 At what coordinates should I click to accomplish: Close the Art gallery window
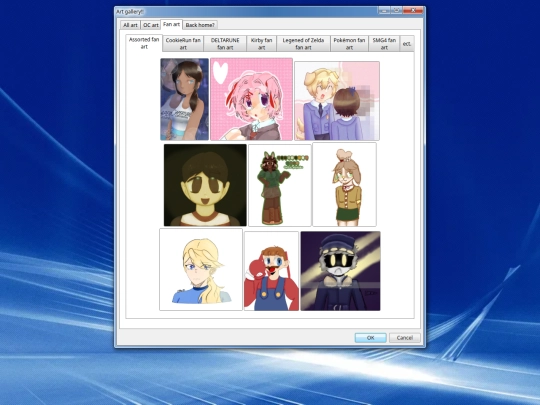[x=413, y=10]
